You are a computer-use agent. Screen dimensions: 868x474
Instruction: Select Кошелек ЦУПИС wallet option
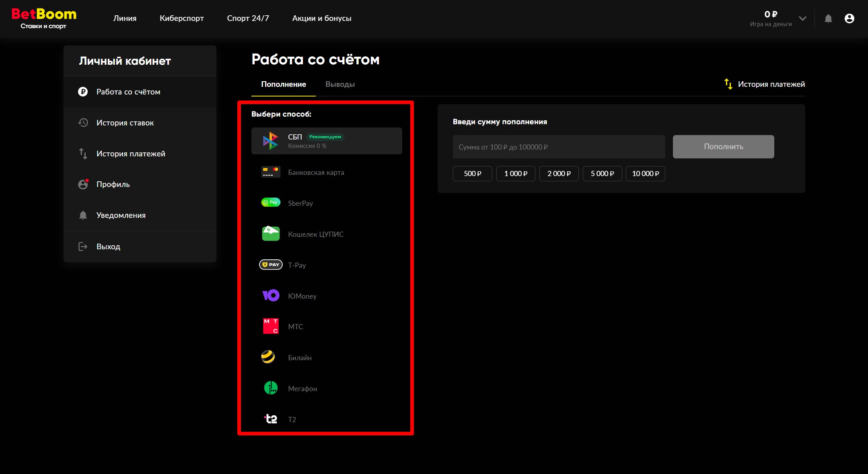(x=316, y=234)
